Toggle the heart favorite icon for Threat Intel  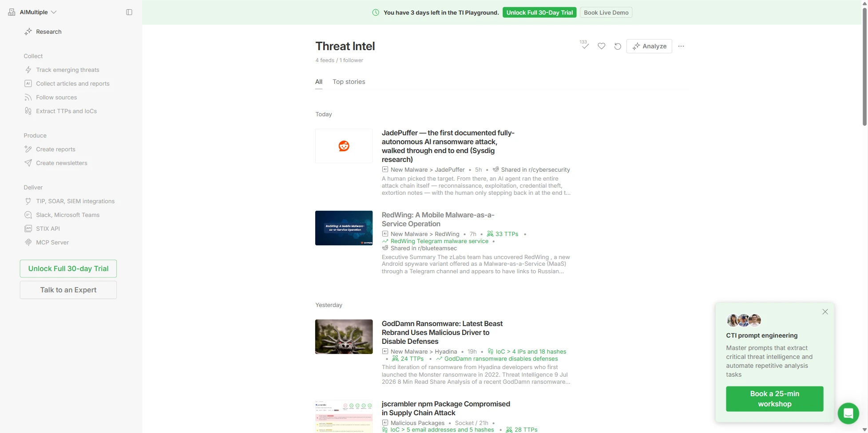pos(601,46)
